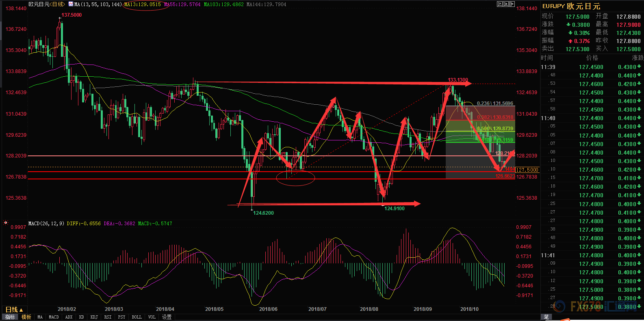644x321 pixels.
Task: Click the 2018/10 date axis label
Action: 469,309
